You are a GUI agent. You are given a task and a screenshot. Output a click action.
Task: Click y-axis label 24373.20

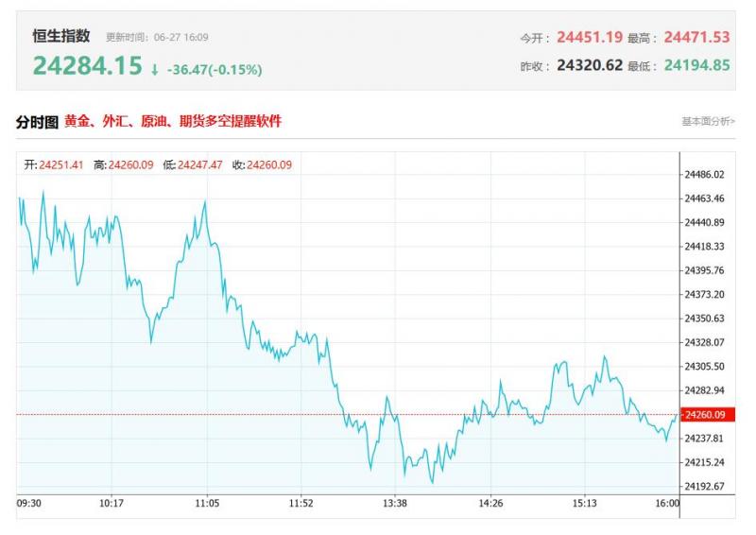click(704, 294)
